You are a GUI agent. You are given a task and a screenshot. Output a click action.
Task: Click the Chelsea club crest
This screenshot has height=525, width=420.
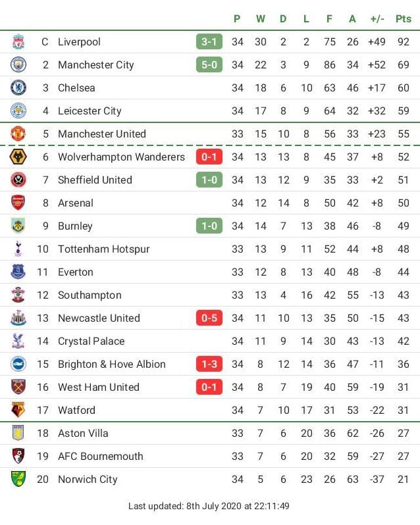tap(18, 87)
